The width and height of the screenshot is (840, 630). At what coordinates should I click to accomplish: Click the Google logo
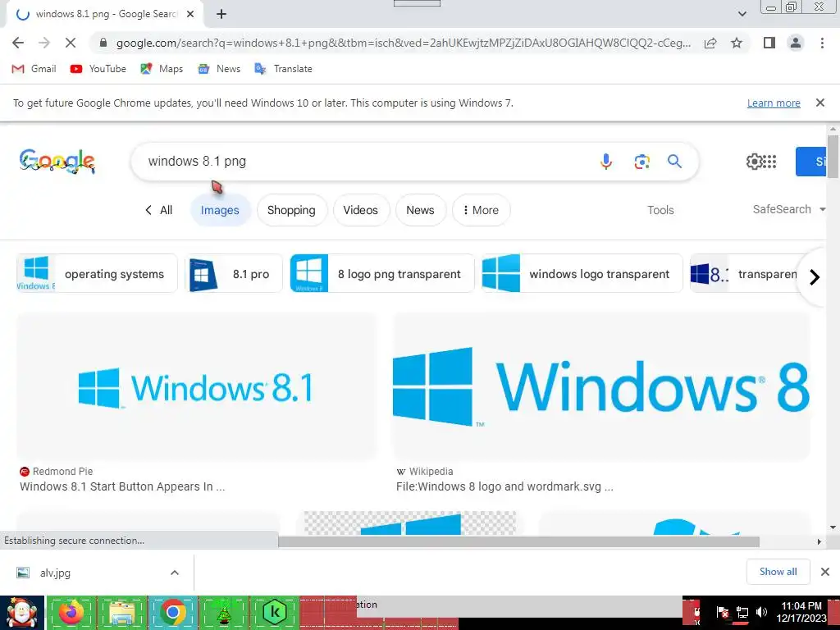point(57,162)
